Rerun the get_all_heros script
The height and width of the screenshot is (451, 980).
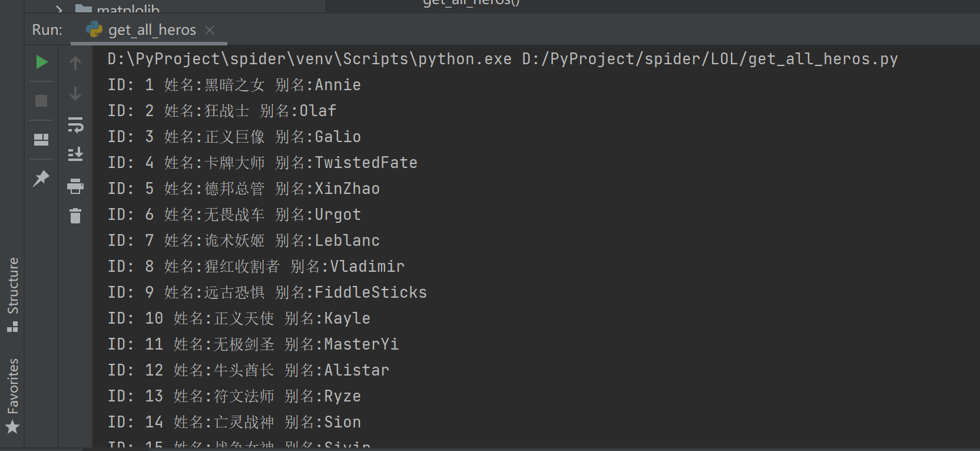tap(41, 62)
